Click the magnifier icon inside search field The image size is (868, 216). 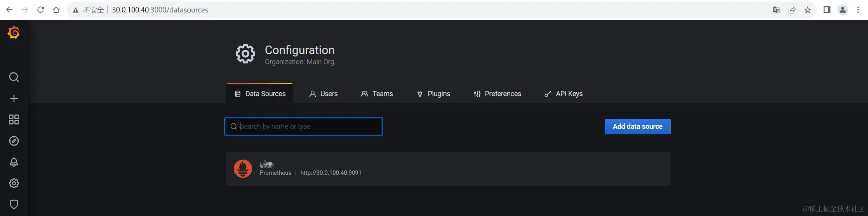[234, 126]
